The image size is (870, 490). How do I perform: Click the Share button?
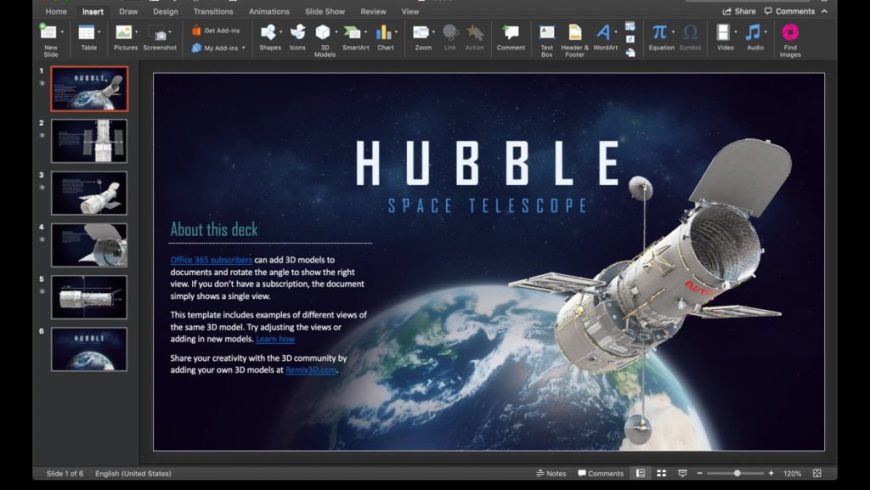739,11
